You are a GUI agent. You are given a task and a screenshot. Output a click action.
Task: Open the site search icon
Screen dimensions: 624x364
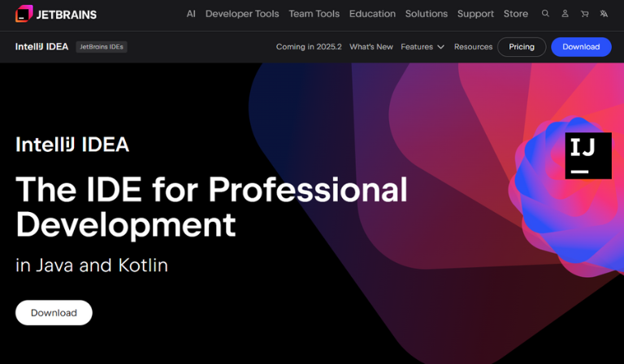[545, 14]
